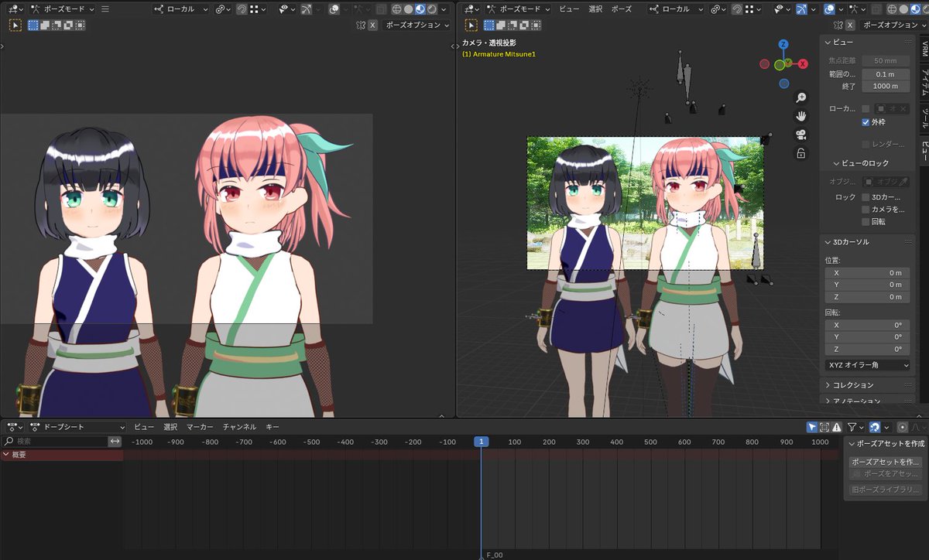Select the Zoom magnifier icon in the viewport
929x560 pixels.
[x=802, y=97]
